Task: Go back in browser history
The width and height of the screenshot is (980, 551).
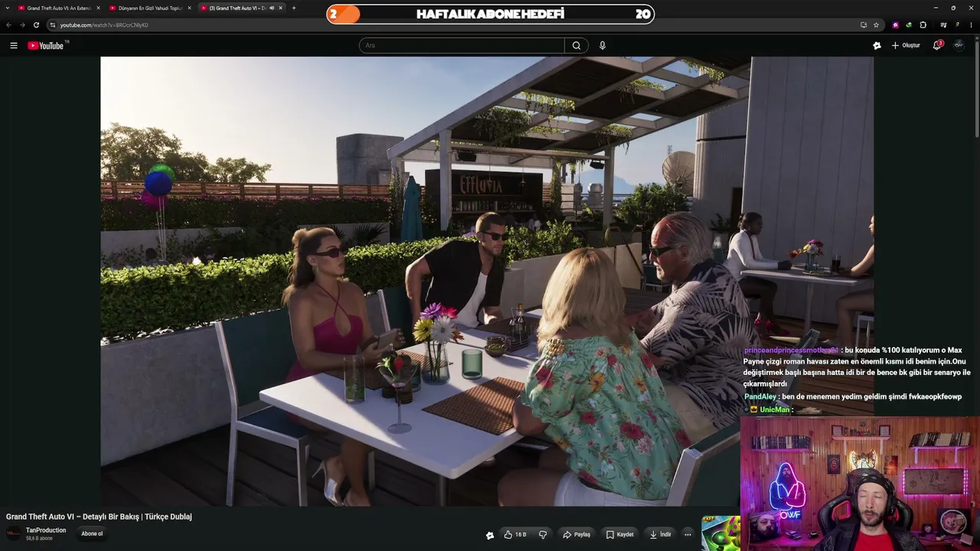Action: pyautogui.click(x=9, y=24)
